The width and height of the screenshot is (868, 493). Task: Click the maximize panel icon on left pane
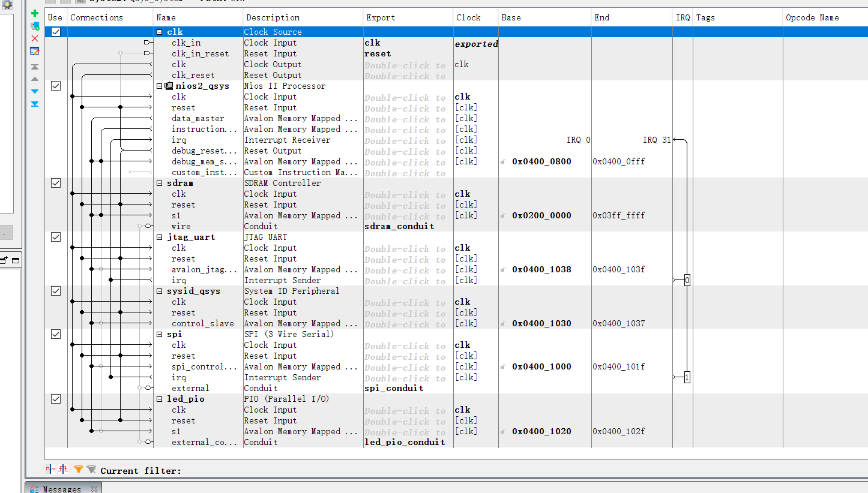[16, 260]
